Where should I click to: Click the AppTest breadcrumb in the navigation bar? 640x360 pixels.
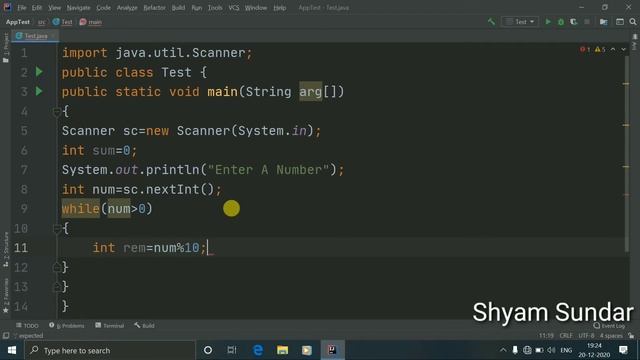click(18, 22)
